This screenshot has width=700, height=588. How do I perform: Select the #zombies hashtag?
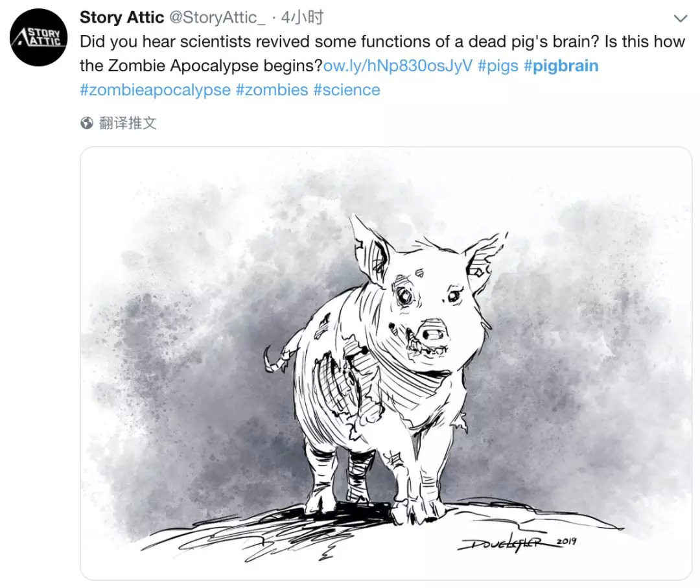[272, 89]
